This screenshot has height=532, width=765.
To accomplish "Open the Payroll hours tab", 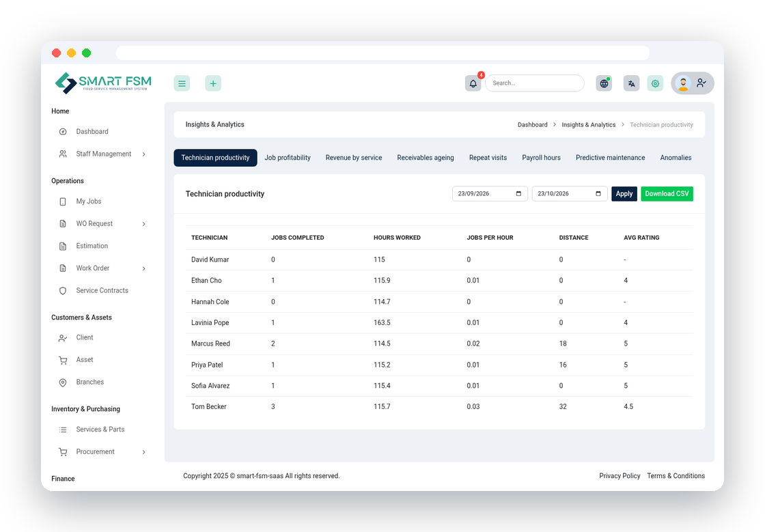I will click(541, 158).
